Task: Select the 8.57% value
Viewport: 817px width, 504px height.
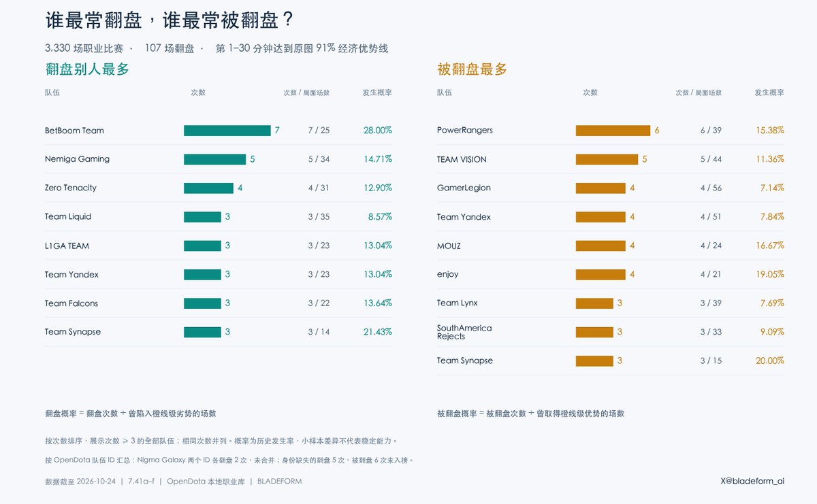Action: pos(380,217)
